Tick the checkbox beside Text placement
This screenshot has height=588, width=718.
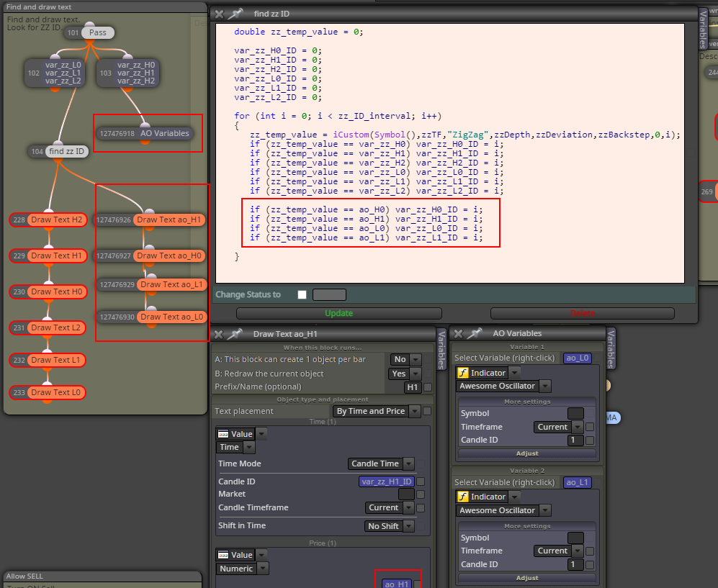tap(427, 411)
